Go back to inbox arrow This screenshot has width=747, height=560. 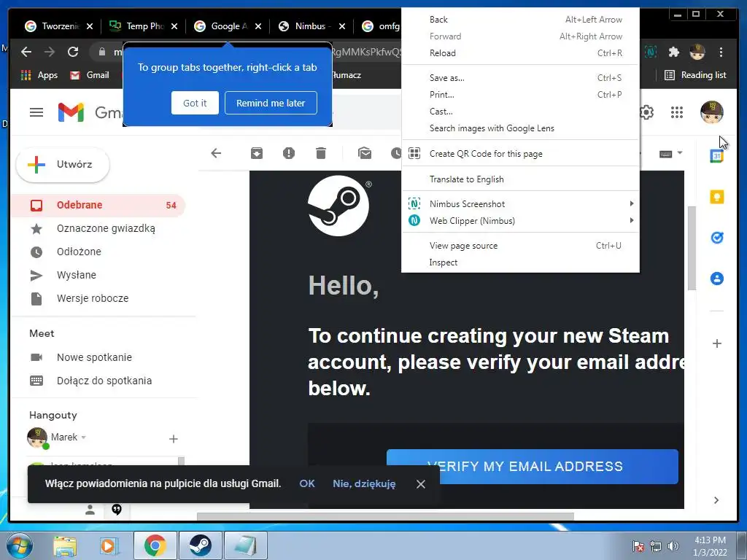point(216,153)
